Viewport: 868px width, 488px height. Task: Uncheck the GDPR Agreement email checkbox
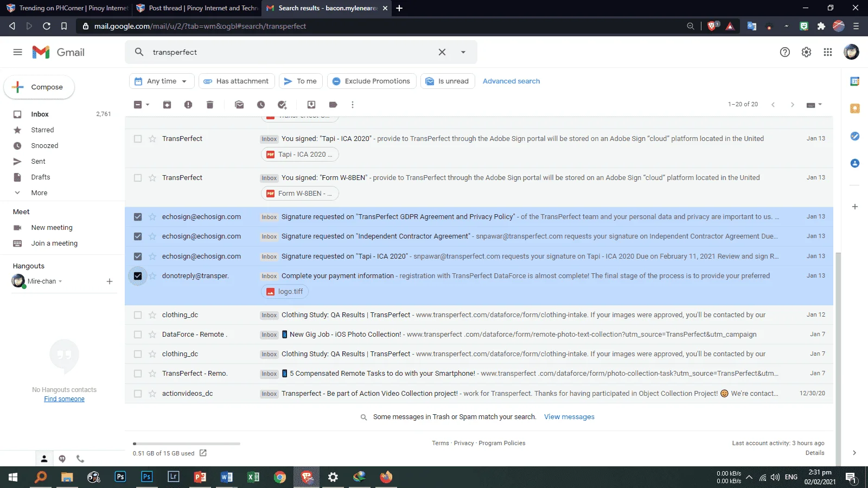[138, 217]
